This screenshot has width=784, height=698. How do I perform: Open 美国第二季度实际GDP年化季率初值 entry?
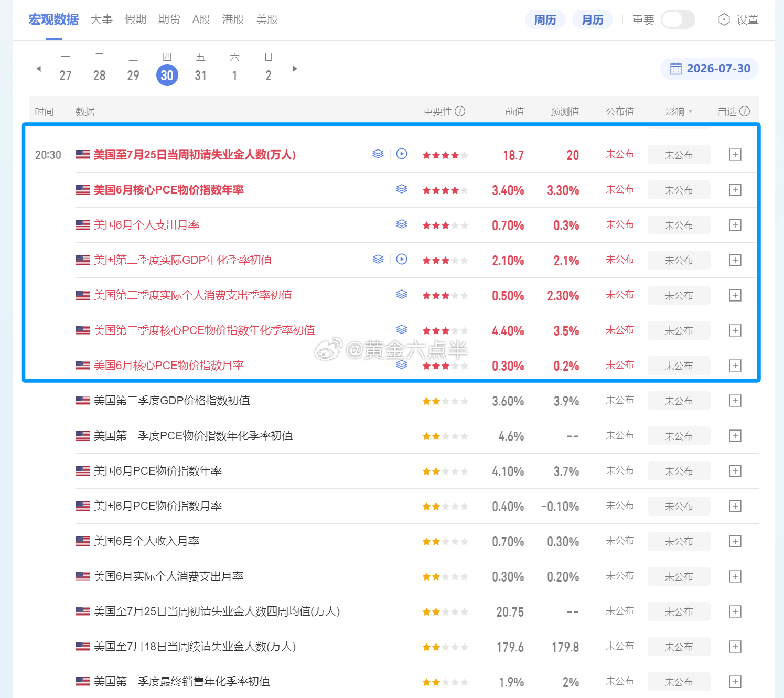click(x=182, y=260)
